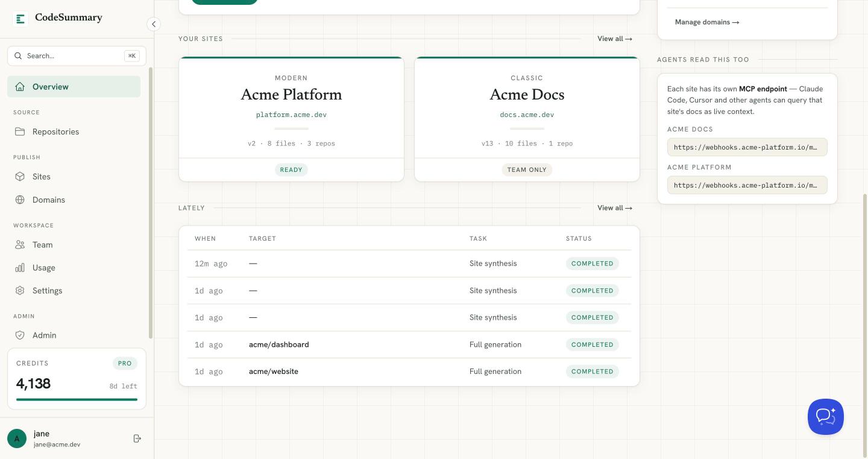Click the Domains globe icon

tap(20, 200)
